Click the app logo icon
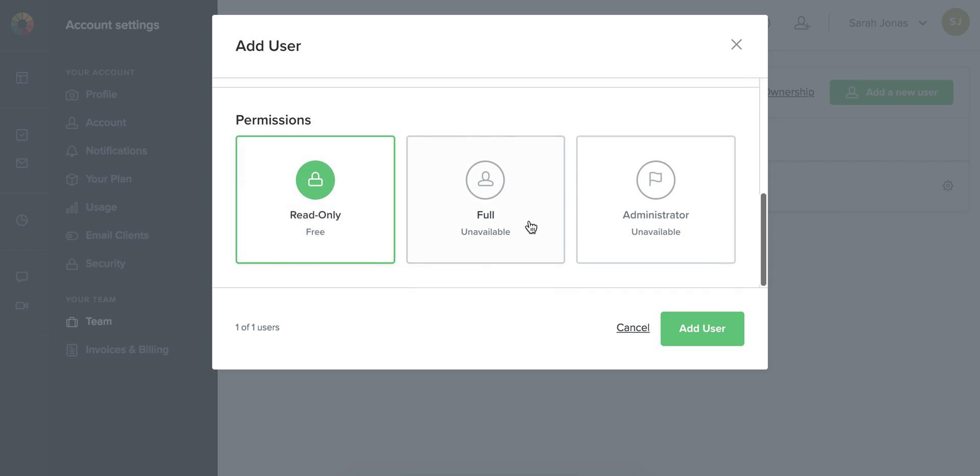980x476 pixels. [x=22, y=24]
